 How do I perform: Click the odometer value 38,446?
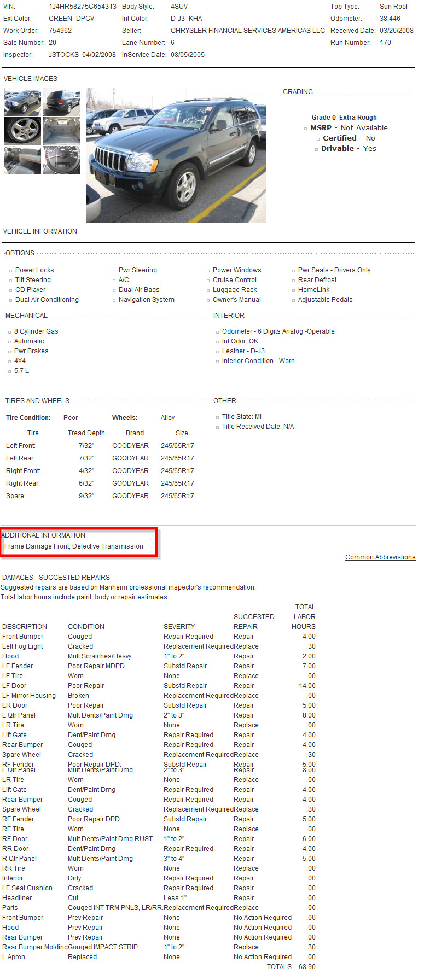[x=390, y=19]
